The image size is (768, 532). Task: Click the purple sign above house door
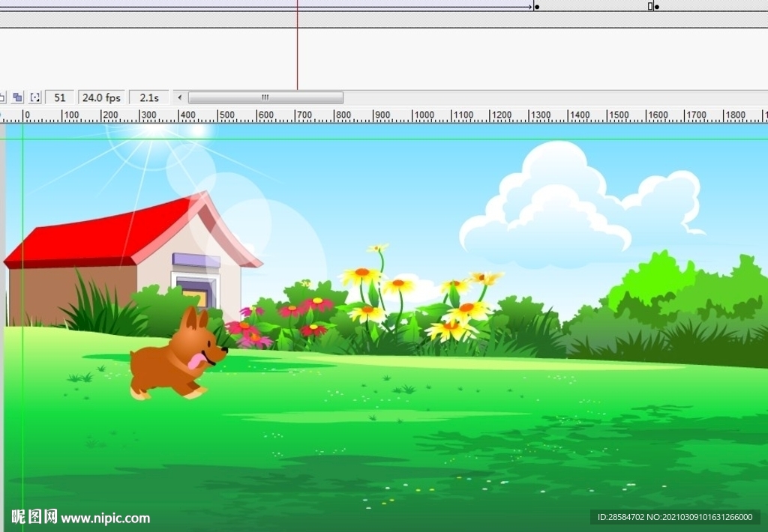(x=196, y=261)
